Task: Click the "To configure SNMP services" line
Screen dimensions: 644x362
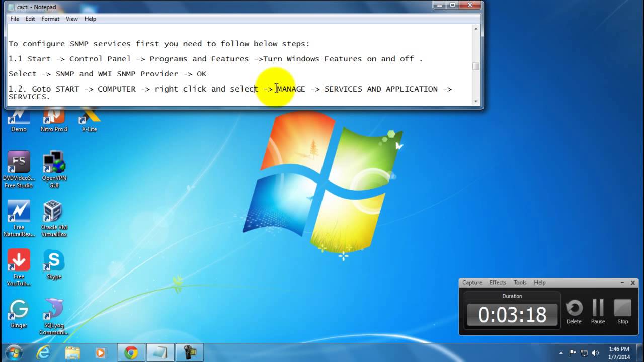Action: point(159,44)
